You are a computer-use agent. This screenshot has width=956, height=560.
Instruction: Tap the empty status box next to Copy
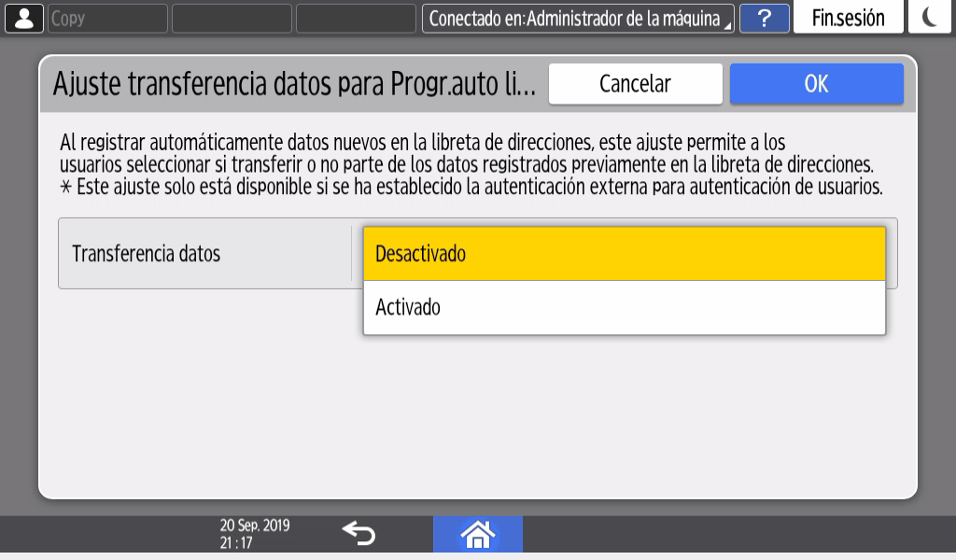tap(232, 18)
